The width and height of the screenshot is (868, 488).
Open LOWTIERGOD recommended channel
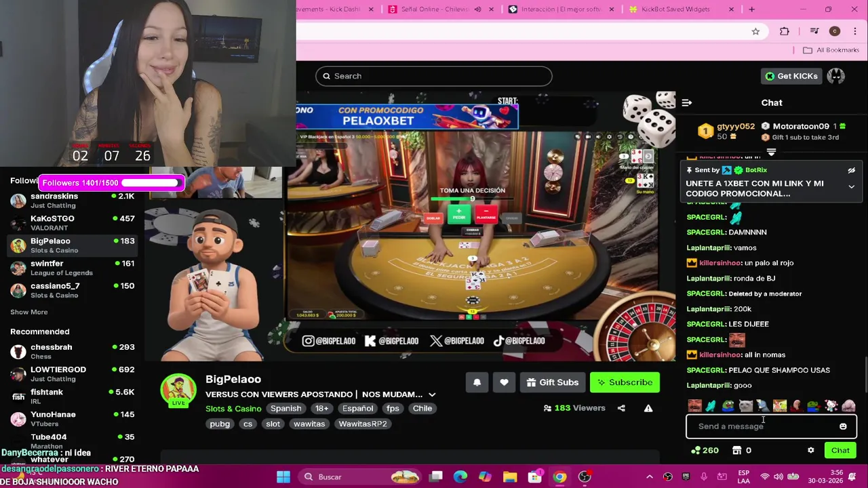pyautogui.click(x=73, y=374)
